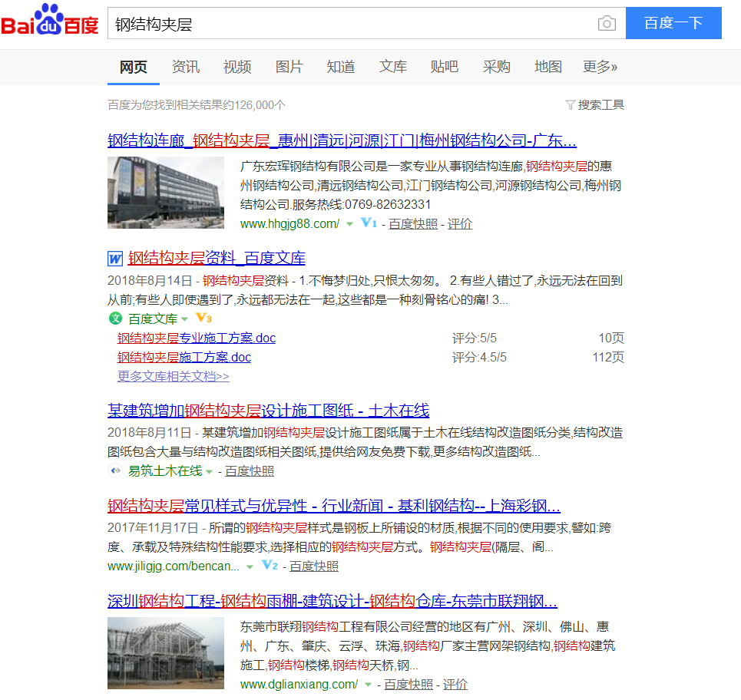Click the office building thumbnail image
741x700 pixels.
point(166,193)
